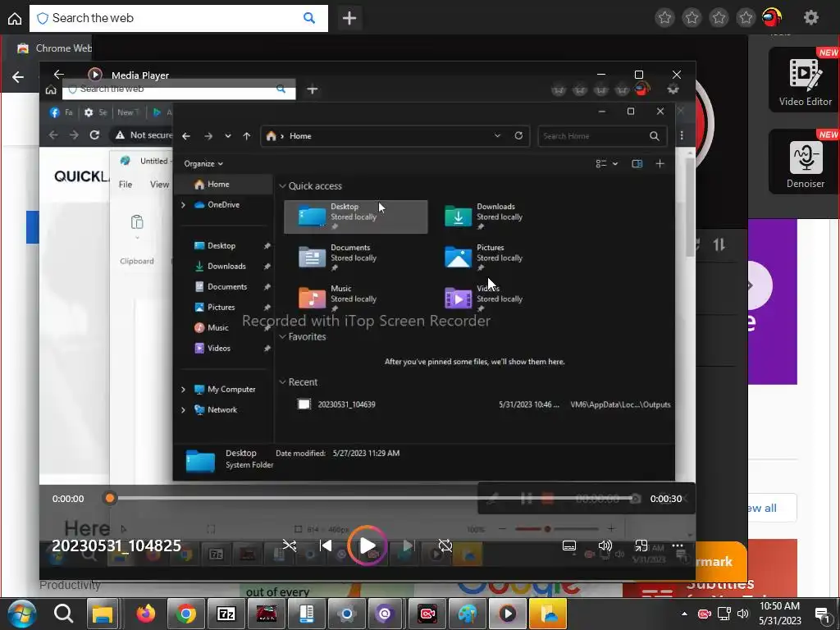Click the first bookmark star icon
The height and width of the screenshot is (630, 840).
pyautogui.click(x=664, y=18)
